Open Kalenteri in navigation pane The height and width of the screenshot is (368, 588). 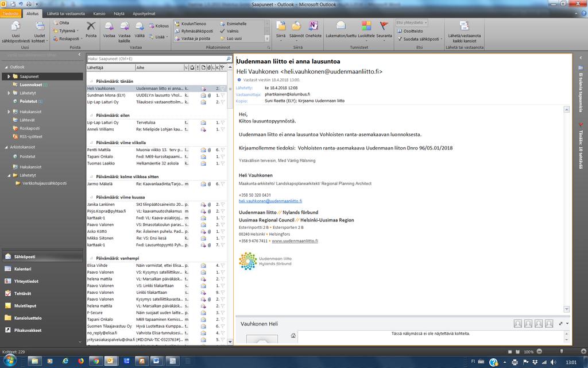[42, 269]
